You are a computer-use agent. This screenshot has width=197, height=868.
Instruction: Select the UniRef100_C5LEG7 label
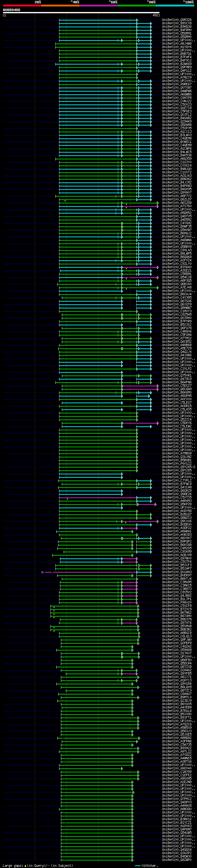click(x=177, y=402)
